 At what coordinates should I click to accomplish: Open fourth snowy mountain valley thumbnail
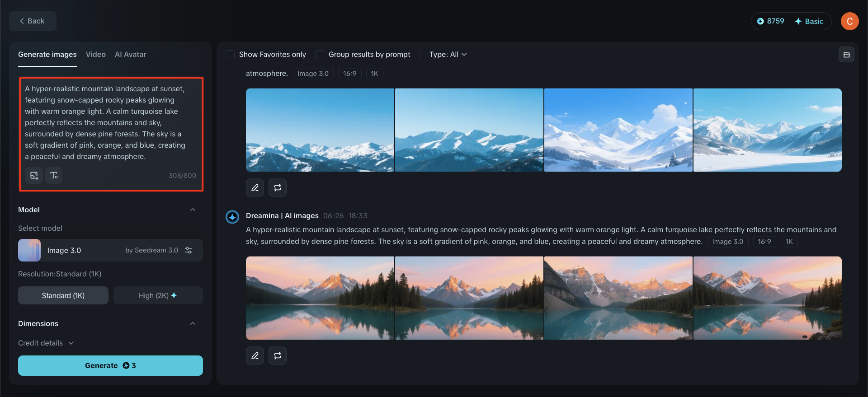768,130
